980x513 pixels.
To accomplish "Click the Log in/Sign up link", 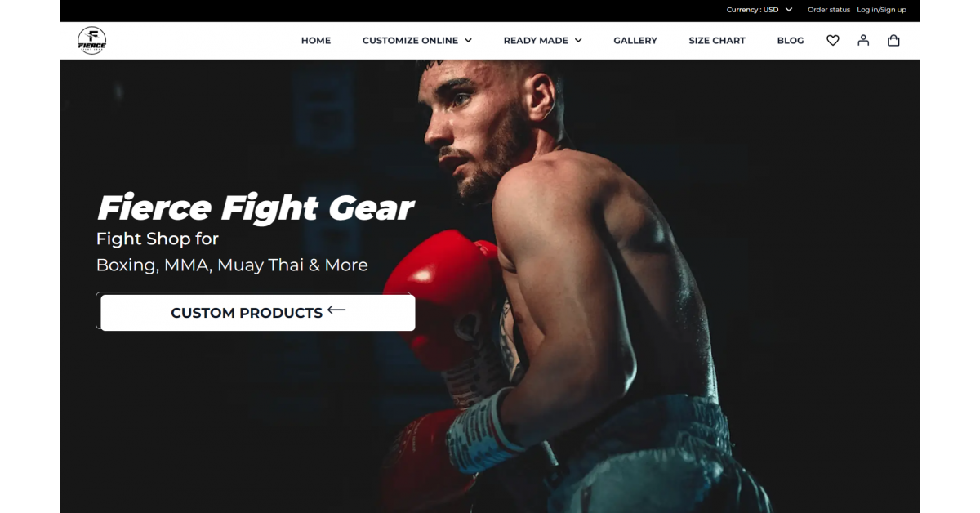I will coord(881,10).
